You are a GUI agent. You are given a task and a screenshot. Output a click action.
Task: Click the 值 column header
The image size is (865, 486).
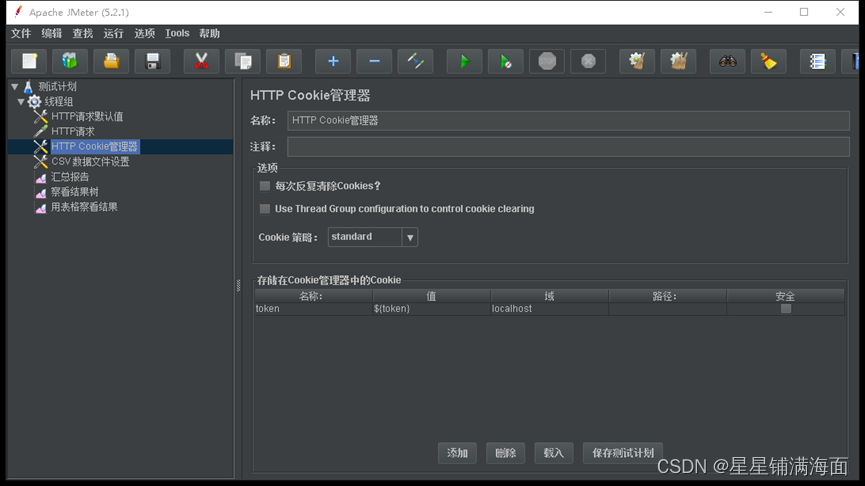[x=431, y=296]
